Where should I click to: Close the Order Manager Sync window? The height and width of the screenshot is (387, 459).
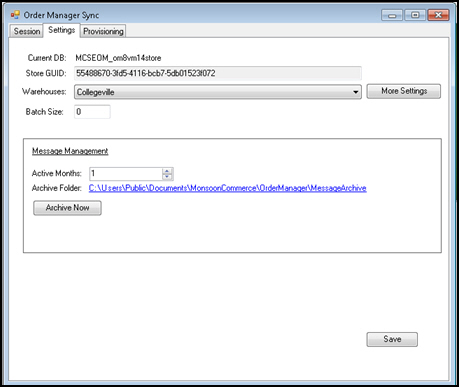[438, 15]
